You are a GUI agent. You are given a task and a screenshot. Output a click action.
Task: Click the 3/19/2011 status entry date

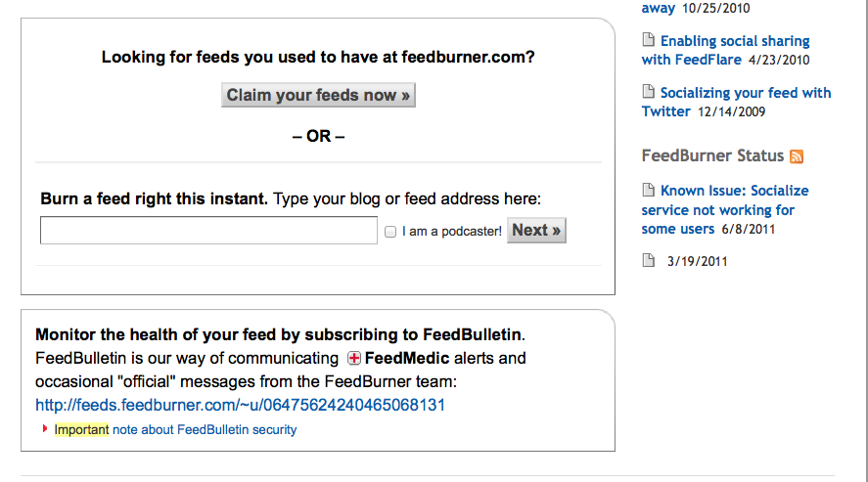coord(697,261)
